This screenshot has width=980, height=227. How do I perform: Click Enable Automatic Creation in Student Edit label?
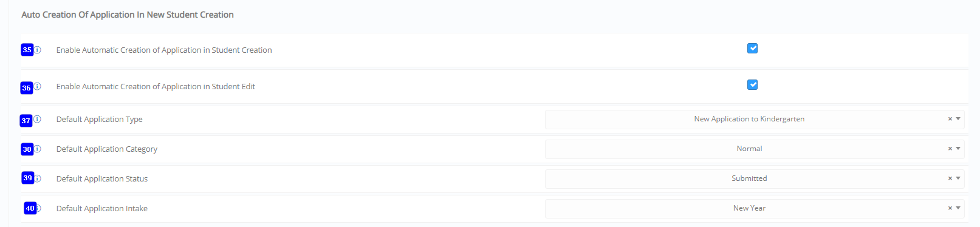156,87
